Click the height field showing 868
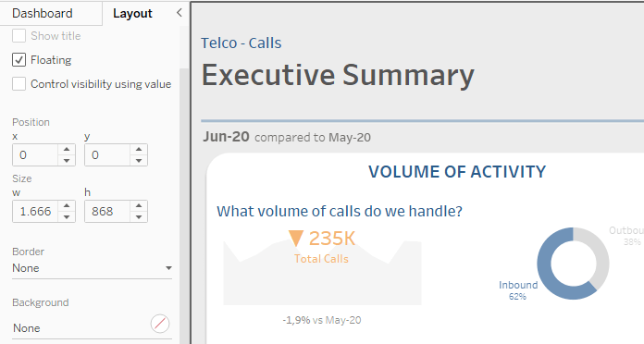The image size is (644, 344). 107,212
